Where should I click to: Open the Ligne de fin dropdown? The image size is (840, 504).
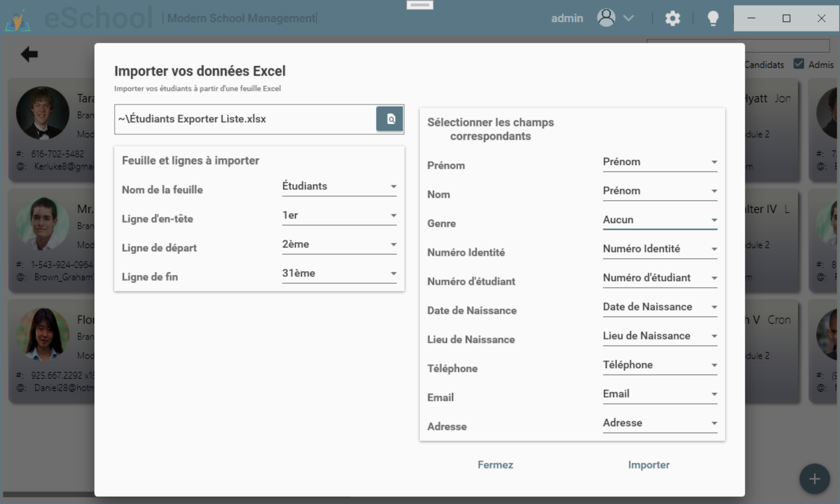pyautogui.click(x=339, y=273)
